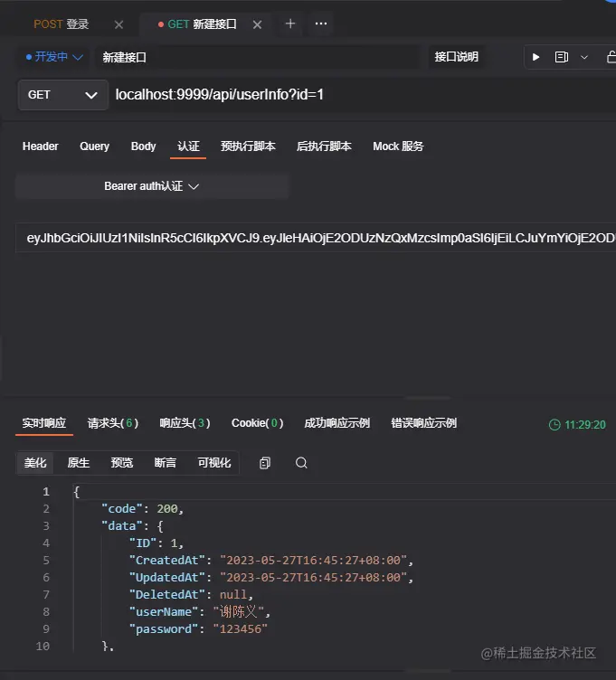Screen dimensions: 616x680
Task: Open the 成功响应示例 tab
Action: coord(337,423)
